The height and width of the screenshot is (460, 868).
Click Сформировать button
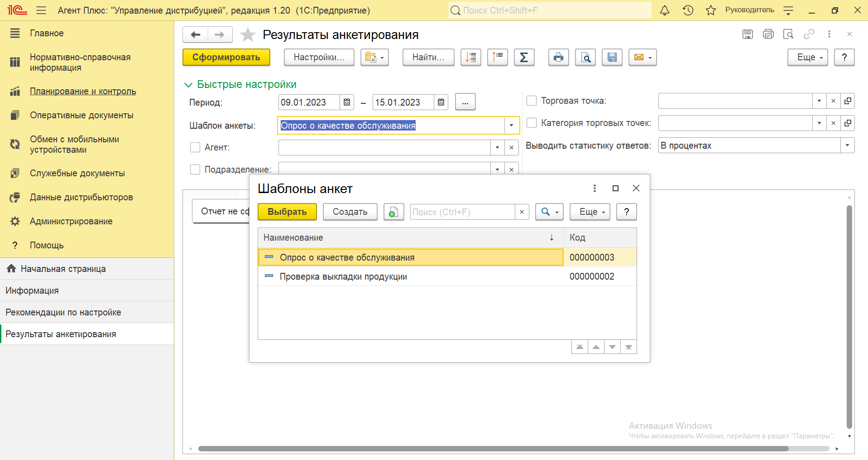(x=226, y=57)
